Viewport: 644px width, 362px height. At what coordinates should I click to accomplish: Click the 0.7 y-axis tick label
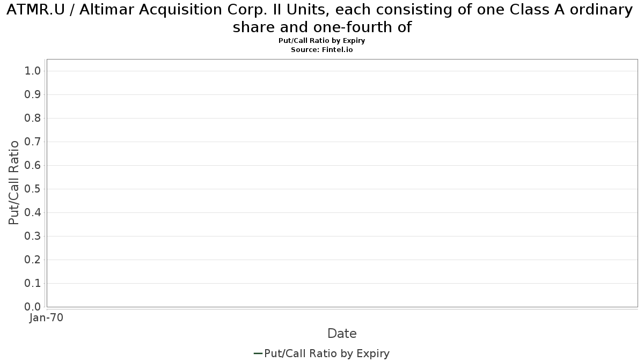coord(33,142)
